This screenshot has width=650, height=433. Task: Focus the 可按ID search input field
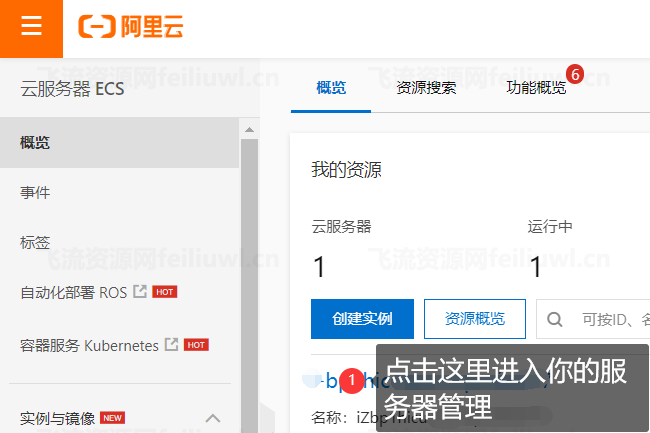coord(593,319)
